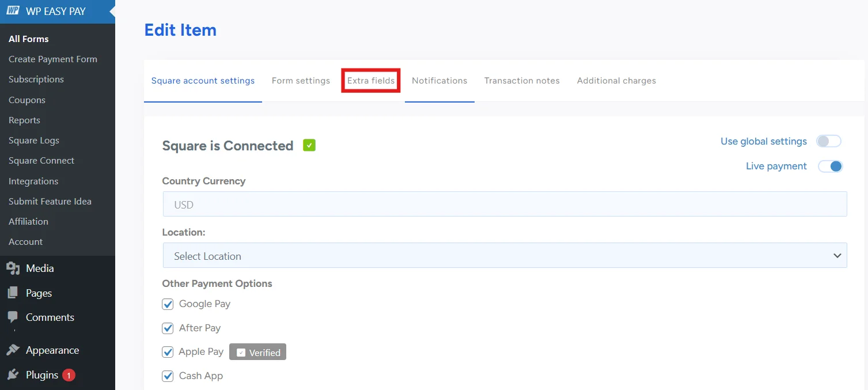Click the USD Country Currency field

pyautogui.click(x=505, y=205)
